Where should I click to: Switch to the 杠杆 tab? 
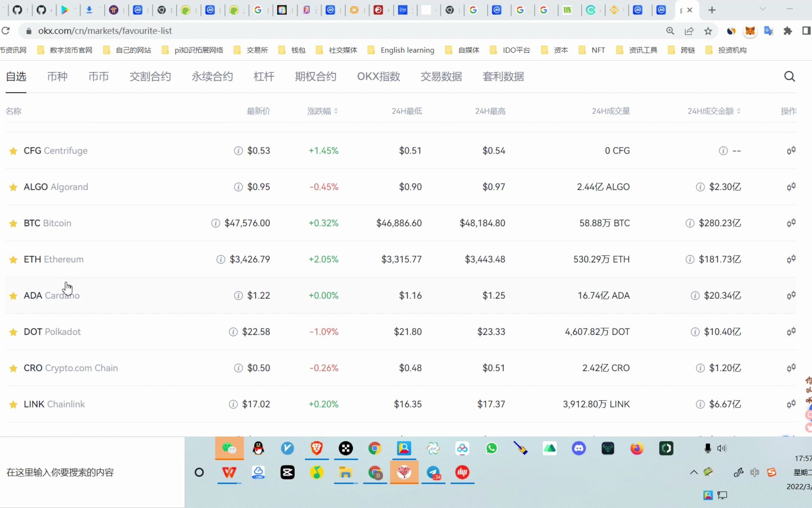click(x=264, y=77)
